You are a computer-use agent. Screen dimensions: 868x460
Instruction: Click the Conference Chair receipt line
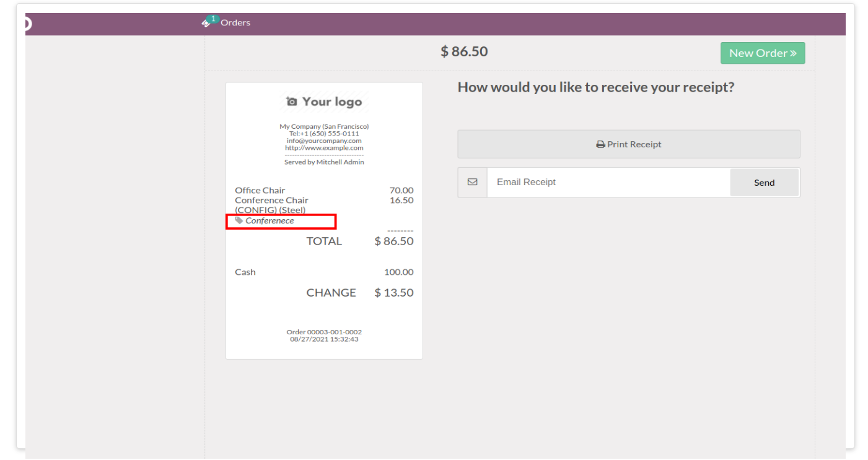click(324, 205)
